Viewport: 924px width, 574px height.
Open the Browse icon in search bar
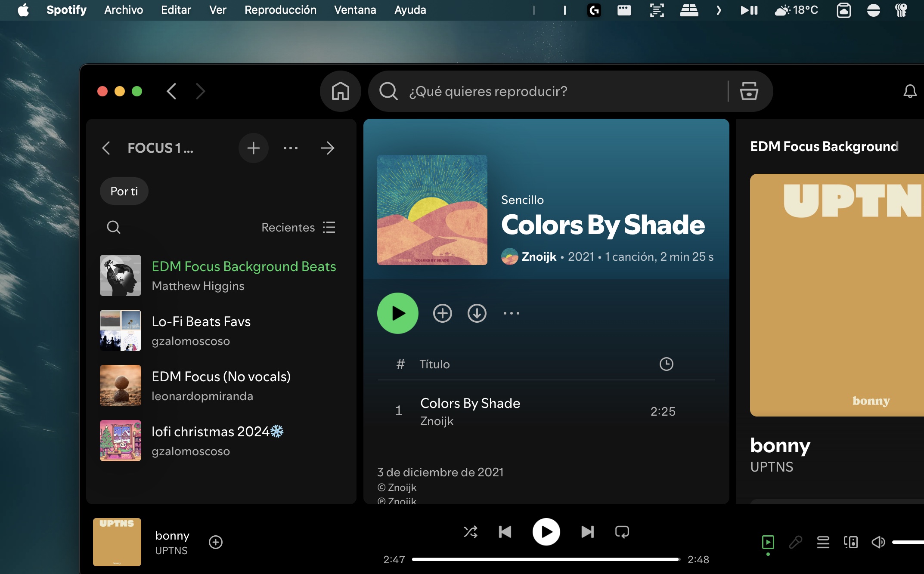point(749,91)
